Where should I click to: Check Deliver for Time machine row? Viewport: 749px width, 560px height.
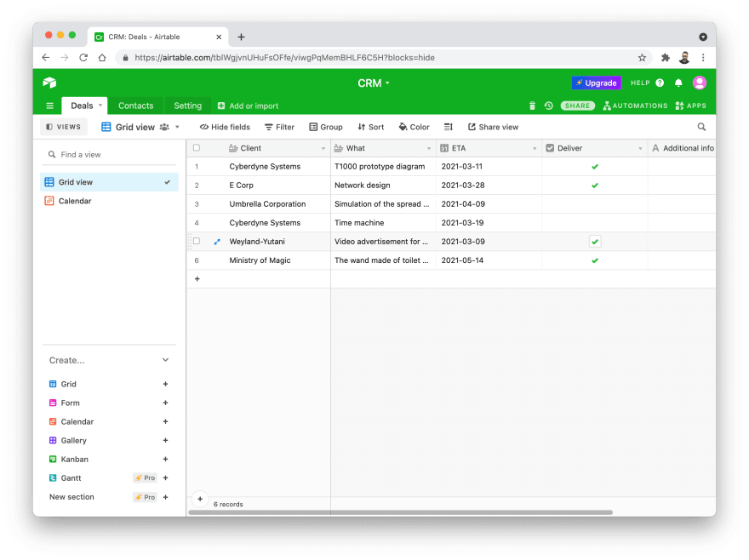click(595, 223)
